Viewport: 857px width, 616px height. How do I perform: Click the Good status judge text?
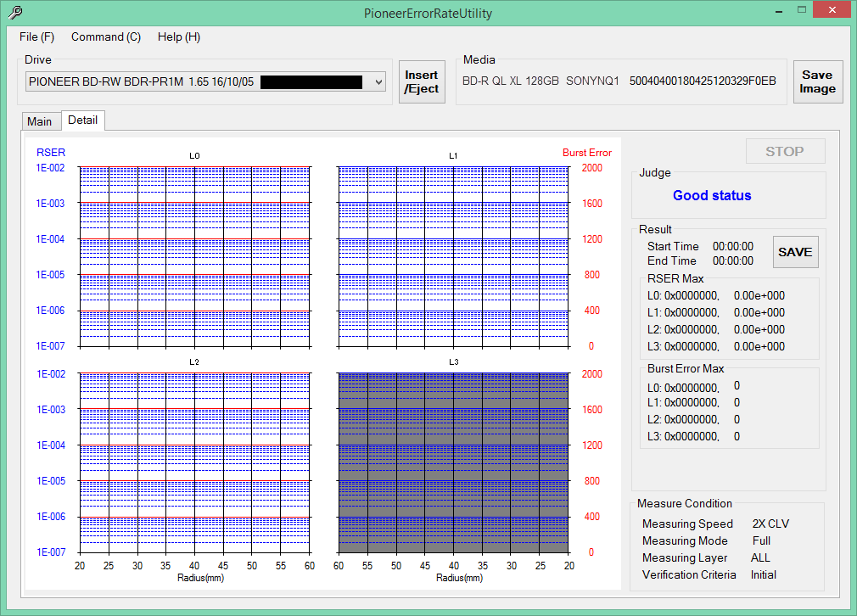712,195
